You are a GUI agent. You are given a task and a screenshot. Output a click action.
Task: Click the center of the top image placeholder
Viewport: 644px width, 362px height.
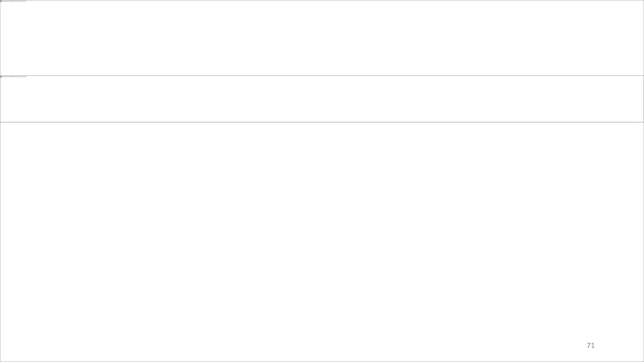point(322,38)
